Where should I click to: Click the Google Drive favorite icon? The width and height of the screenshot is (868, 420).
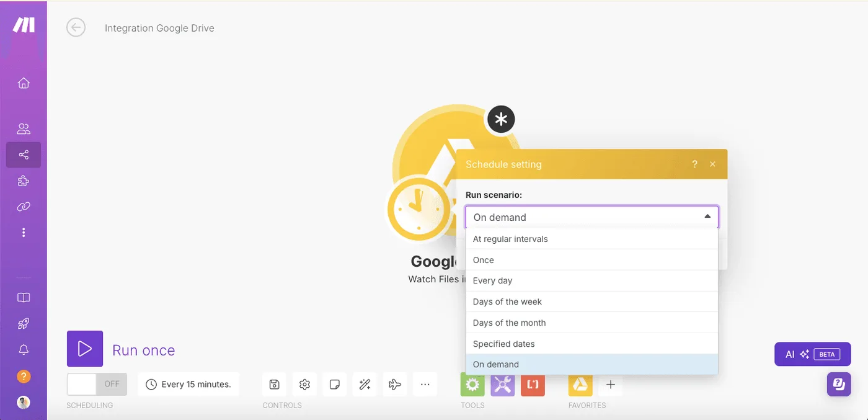(x=580, y=385)
